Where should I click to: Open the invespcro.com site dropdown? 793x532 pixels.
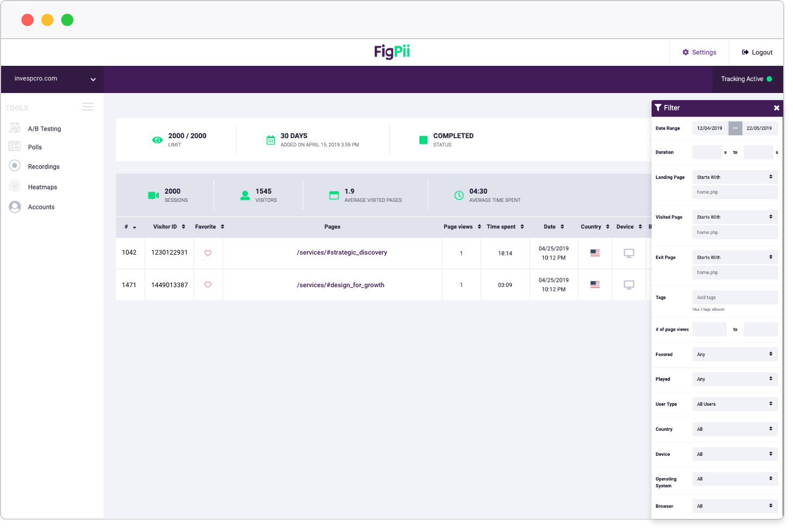click(x=52, y=79)
